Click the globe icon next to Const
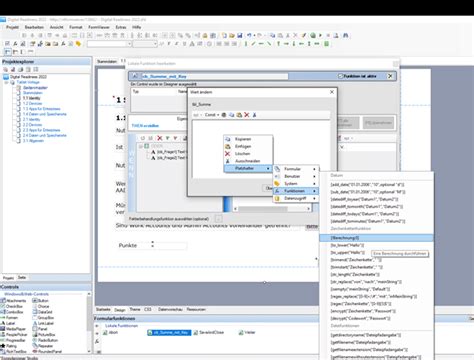Viewport: 474px width, 360px height. (x=224, y=115)
